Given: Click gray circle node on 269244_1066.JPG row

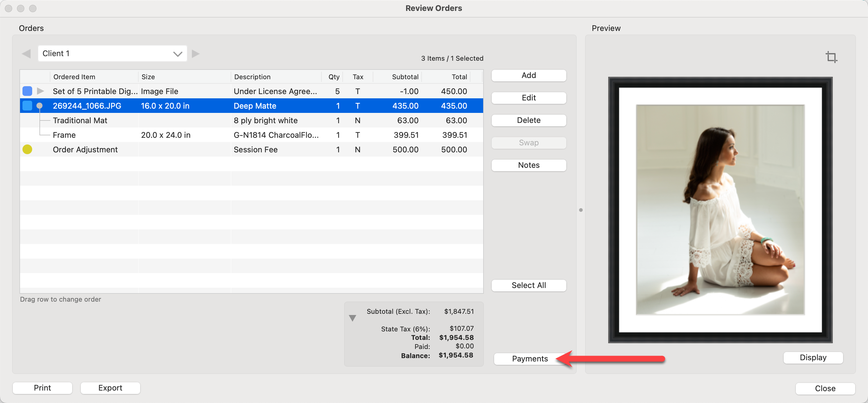Looking at the screenshot, I should tap(39, 106).
